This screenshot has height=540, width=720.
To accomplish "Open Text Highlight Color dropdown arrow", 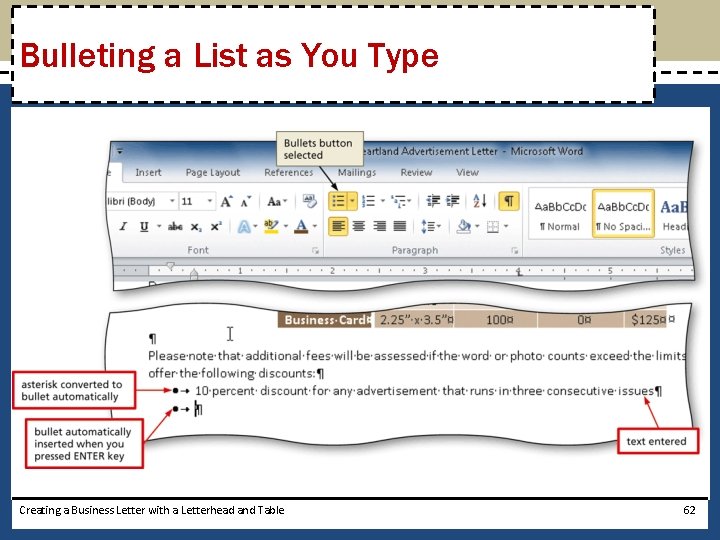I will (x=286, y=226).
